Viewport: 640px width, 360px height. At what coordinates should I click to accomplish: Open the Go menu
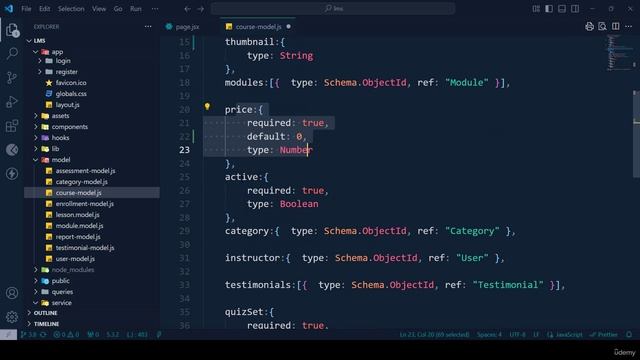click(118, 9)
